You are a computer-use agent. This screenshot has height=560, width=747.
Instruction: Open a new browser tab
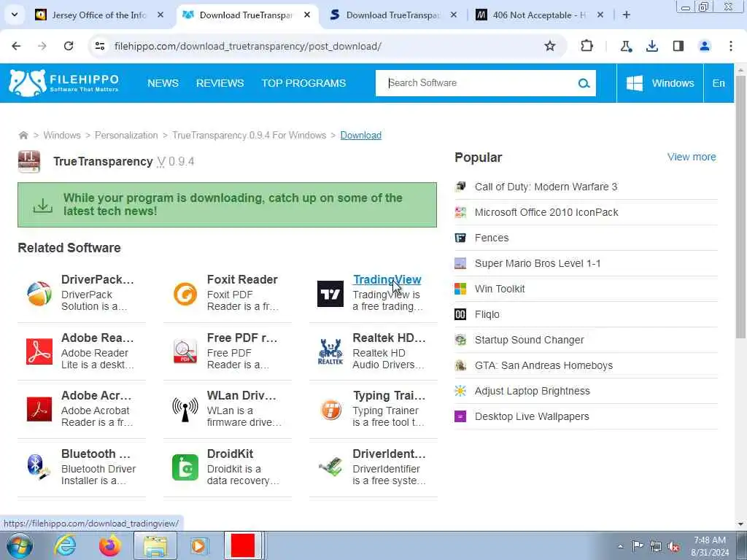(627, 15)
